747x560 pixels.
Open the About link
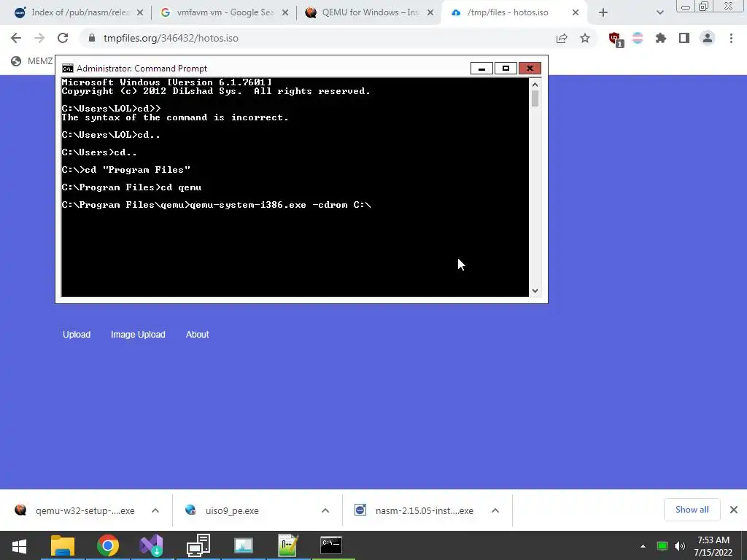197,334
